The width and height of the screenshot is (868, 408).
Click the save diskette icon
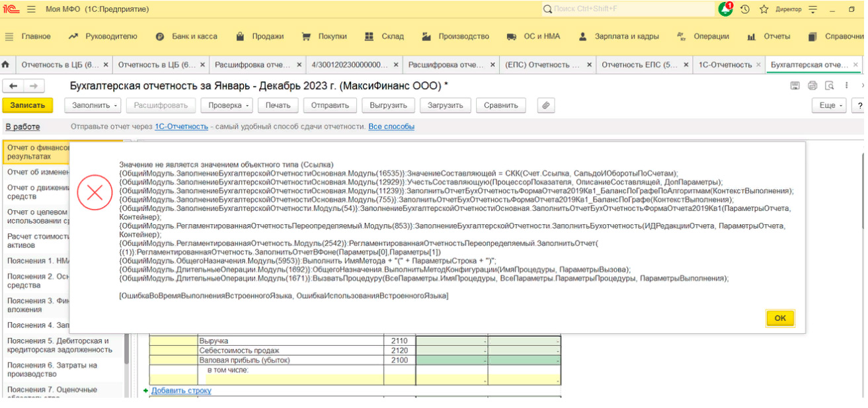click(795, 86)
